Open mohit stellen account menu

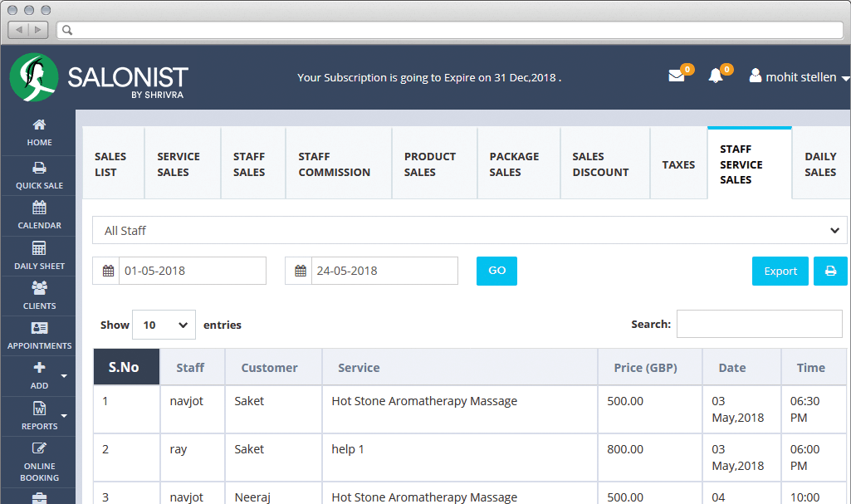pyautogui.click(x=800, y=77)
